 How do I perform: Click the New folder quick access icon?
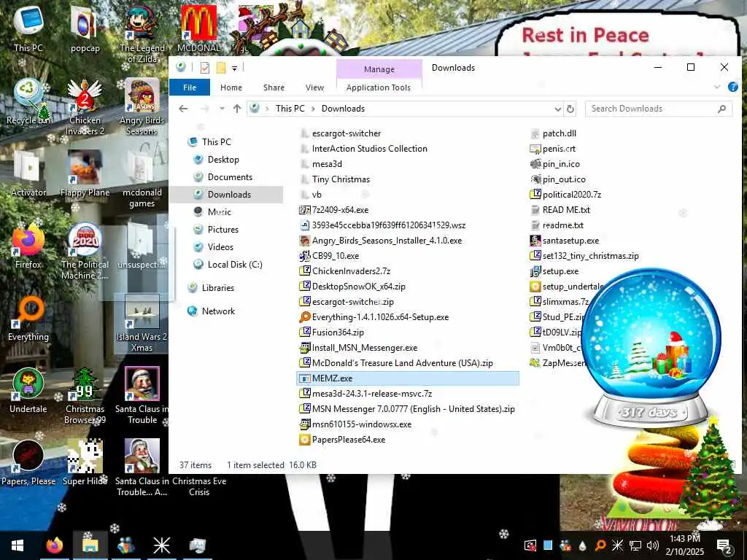[220, 68]
